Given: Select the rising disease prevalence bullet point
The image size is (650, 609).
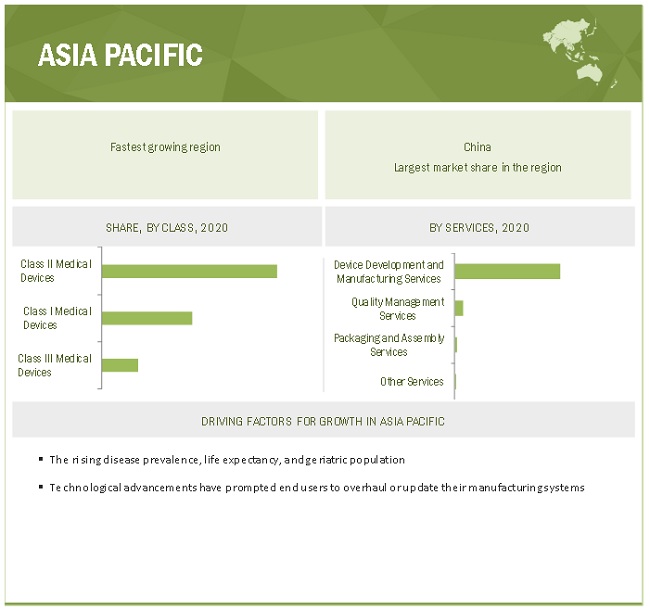Looking at the screenshot, I should (227, 460).
